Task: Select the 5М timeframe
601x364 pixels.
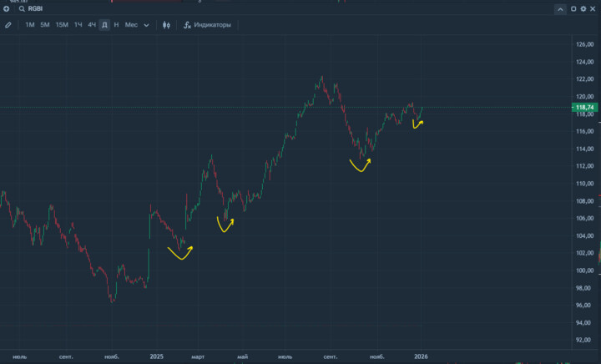Action: tap(45, 25)
